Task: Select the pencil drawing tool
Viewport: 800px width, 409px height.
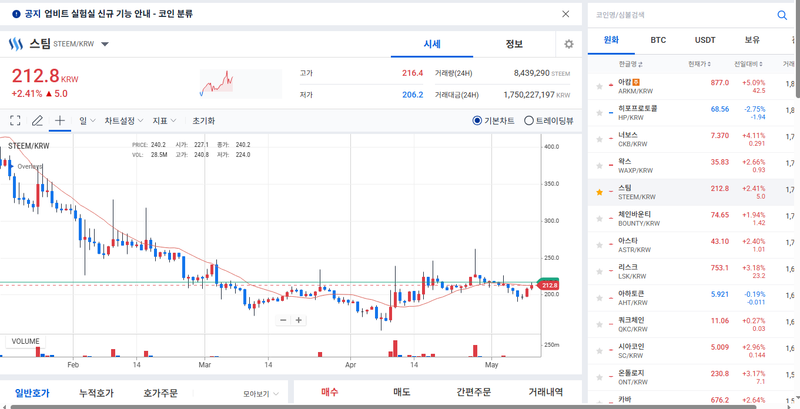Action: coord(37,121)
